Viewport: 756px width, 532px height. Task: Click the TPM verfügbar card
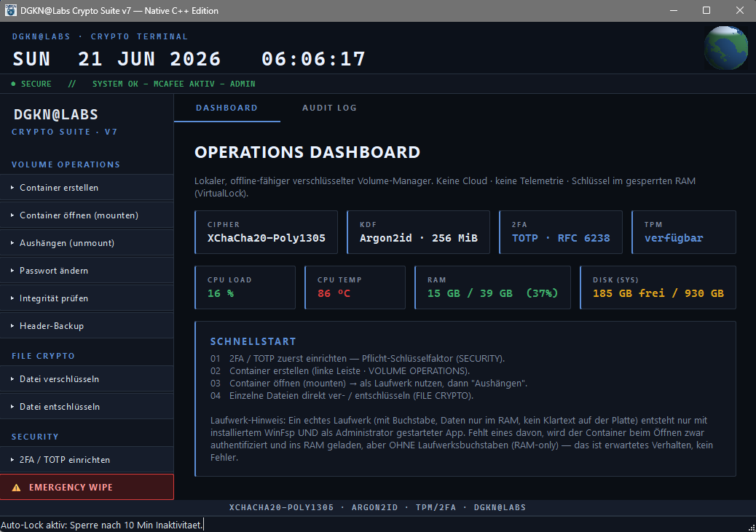tap(684, 232)
